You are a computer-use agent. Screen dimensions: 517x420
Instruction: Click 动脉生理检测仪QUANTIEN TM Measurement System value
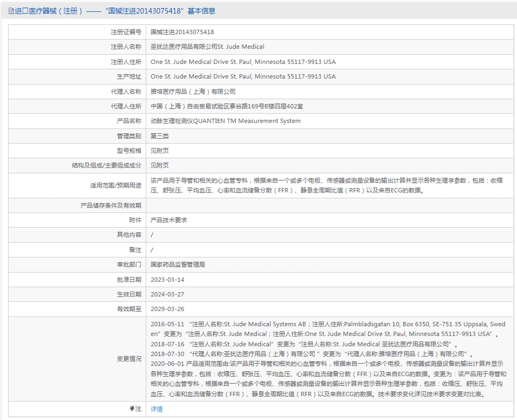coord(225,121)
